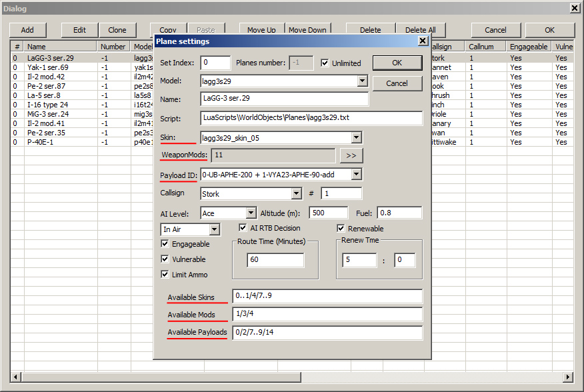Click the Number column header

[113, 47]
